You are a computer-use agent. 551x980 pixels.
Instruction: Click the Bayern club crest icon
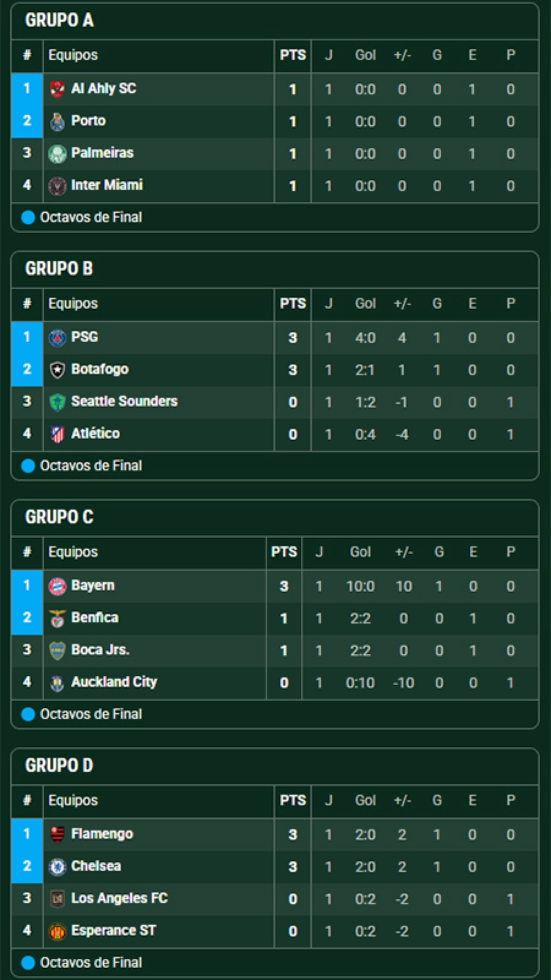[58, 586]
